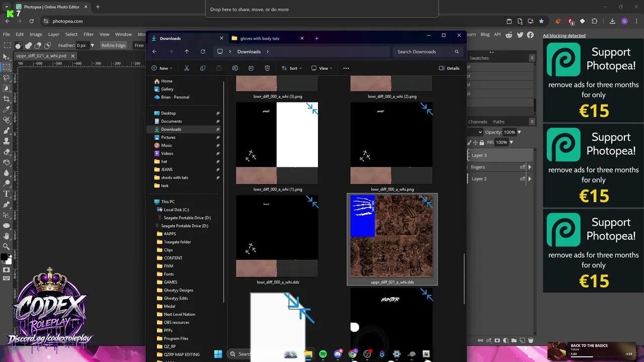Image resolution: width=644 pixels, height=362 pixels.
Task: Click the Delete trash icon in Explorer
Action: point(267,68)
